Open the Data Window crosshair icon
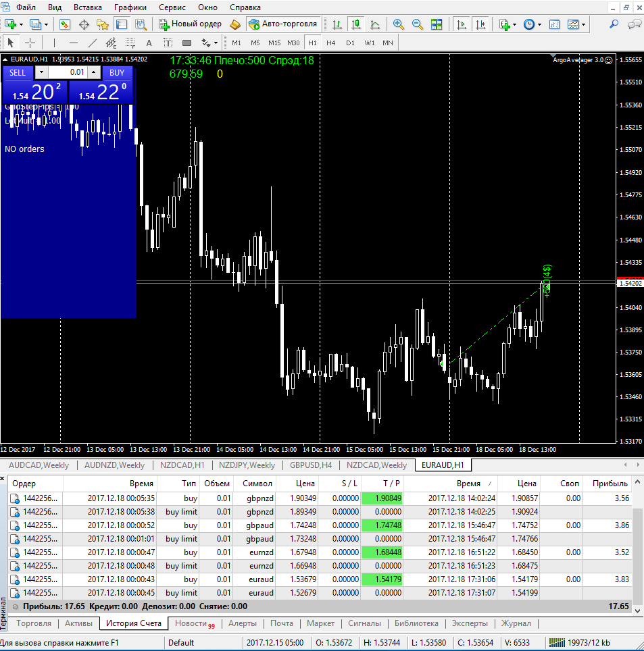 point(84,24)
